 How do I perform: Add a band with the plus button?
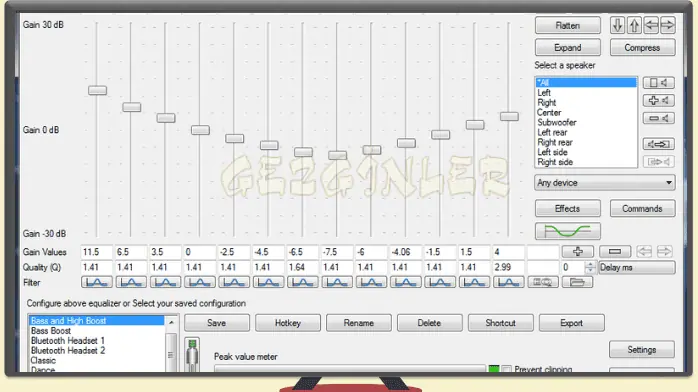point(577,252)
